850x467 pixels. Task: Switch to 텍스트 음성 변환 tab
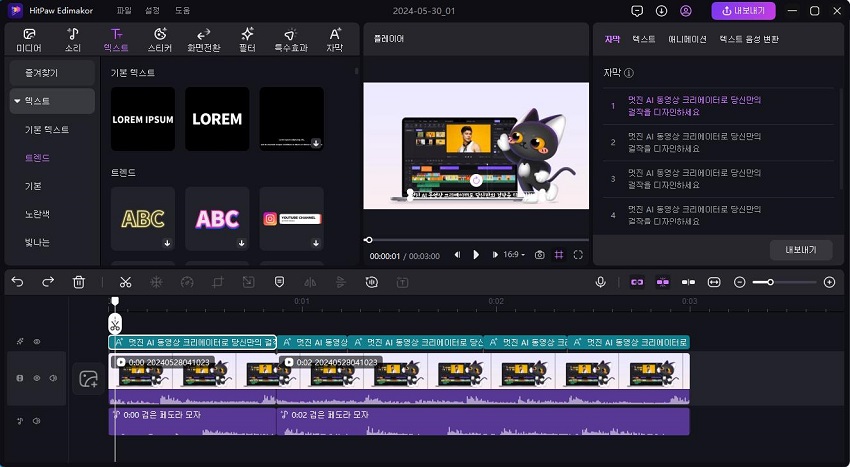click(749, 39)
